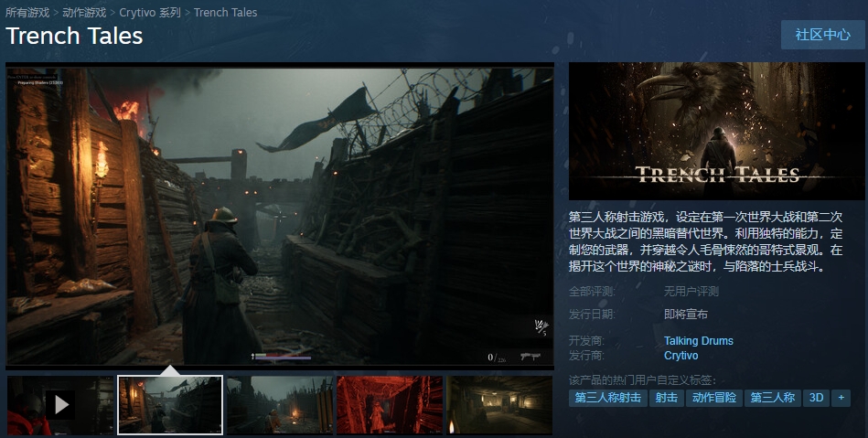Click the 第三人称 tag

pos(773,398)
